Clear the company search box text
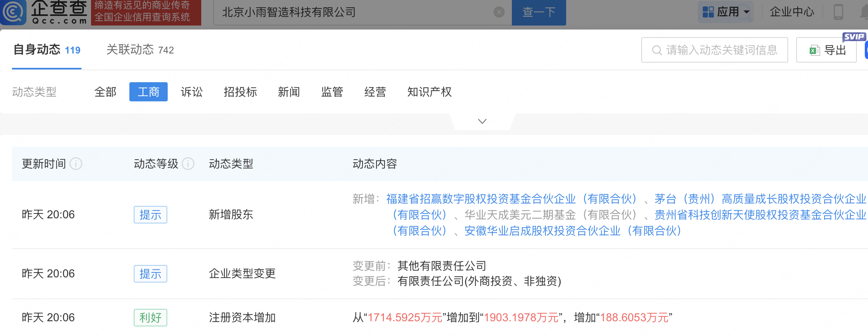Image resolution: width=868 pixels, height=336 pixels. coord(499,12)
